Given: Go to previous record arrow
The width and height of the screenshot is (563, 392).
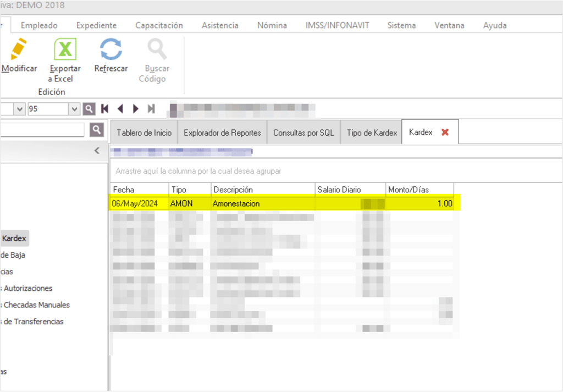Looking at the screenshot, I should tap(120, 109).
